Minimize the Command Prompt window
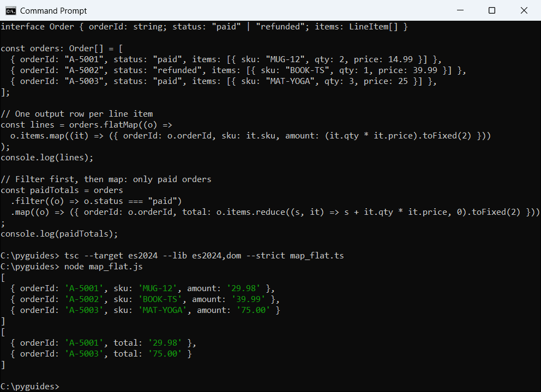The width and height of the screenshot is (541, 392). (x=460, y=10)
